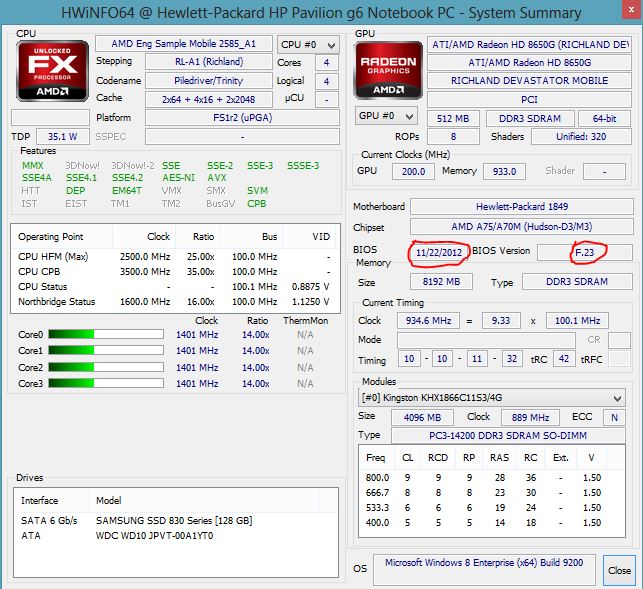Click the Logical count field
Viewport: 643px width, 589px height.
click(x=326, y=81)
